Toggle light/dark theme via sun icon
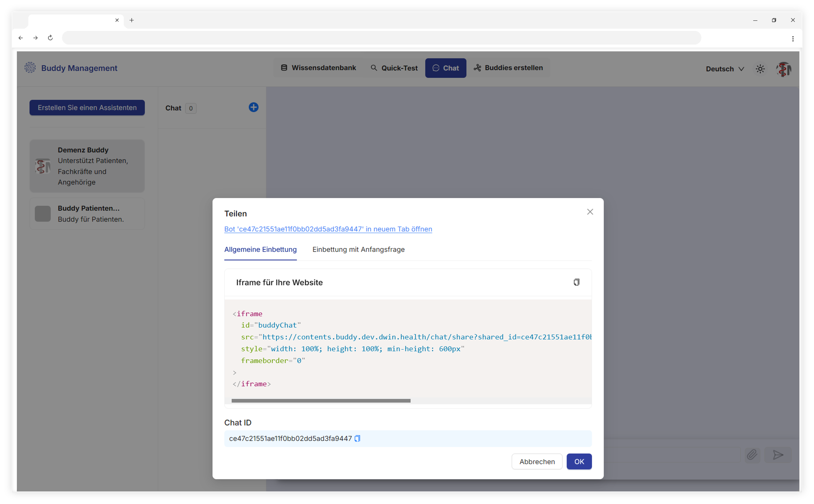The image size is (814, 504). (x=760, y=69)
